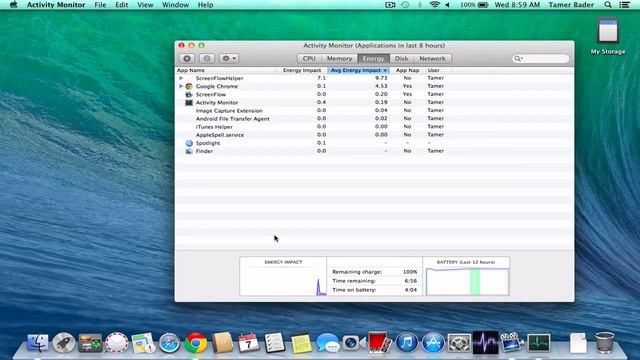The height and width of the screenshot is (360, 640).
Task: Open Finder from the Dock
Action: pos(38,342)
